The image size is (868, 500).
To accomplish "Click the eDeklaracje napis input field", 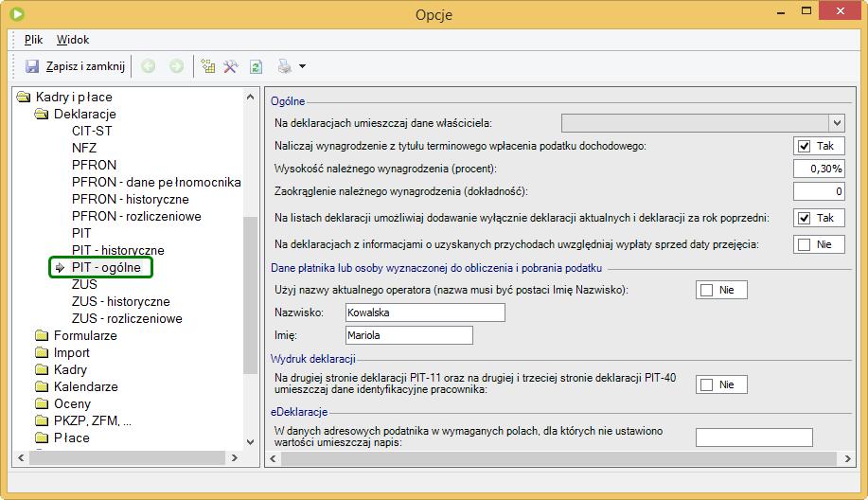I will [x=754, y=437].
